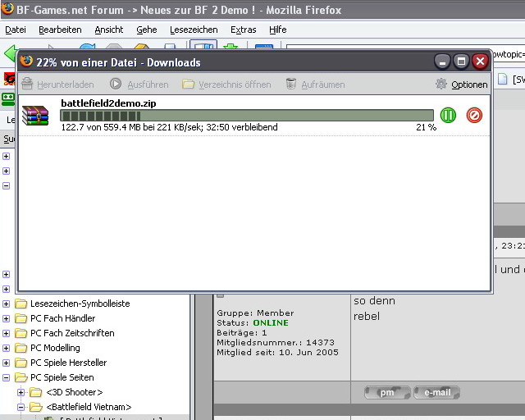Open the Extras menu
Image resolution: width=525 pixels, height=420 pixels.
[244, 30]
